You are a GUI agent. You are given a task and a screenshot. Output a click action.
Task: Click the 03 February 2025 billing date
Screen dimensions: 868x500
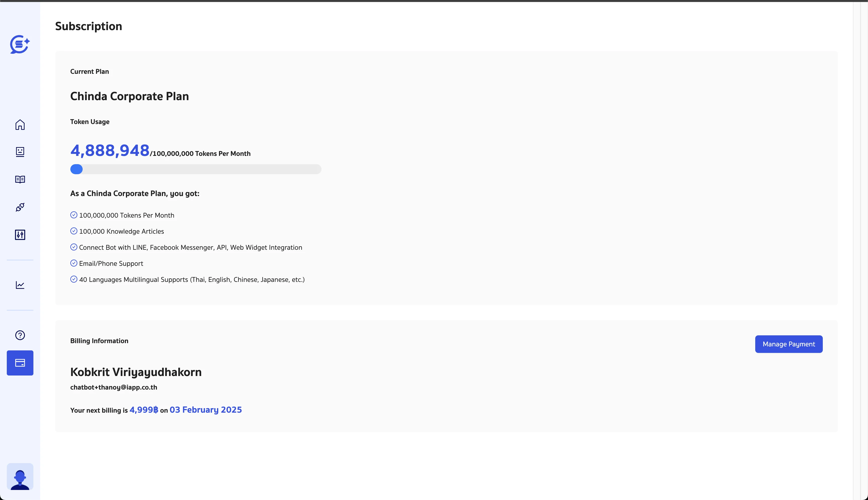point(205,410)
